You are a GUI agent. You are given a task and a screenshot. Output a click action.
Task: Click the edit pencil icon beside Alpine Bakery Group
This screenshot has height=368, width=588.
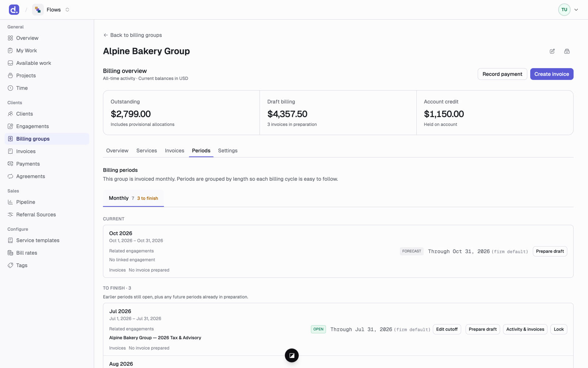point(552,51)
